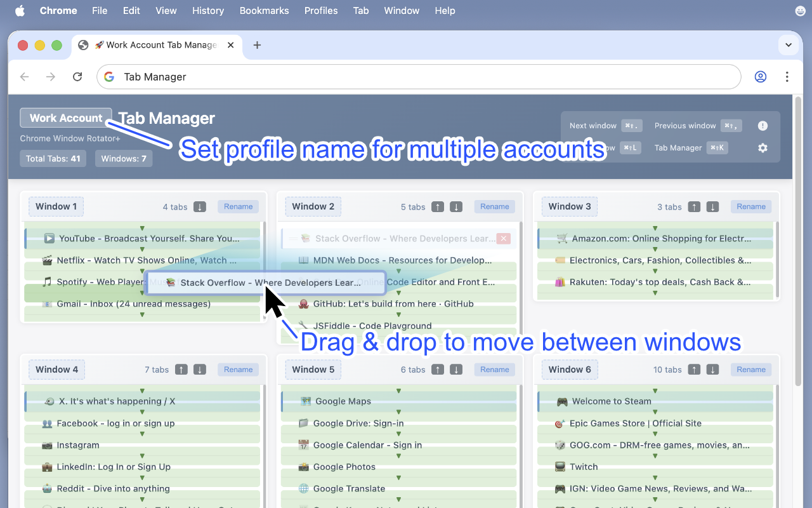Screen dimensions: 812x508
Task: Click the Instagram camera favicon in Window 4
Action: click(x=47, y=445)
